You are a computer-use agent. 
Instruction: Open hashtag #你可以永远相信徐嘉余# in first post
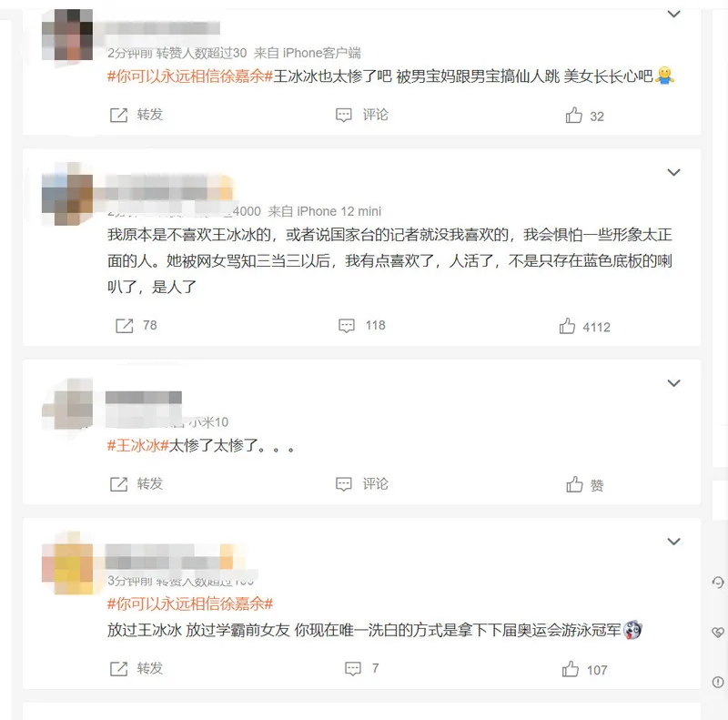click(190, 76)
